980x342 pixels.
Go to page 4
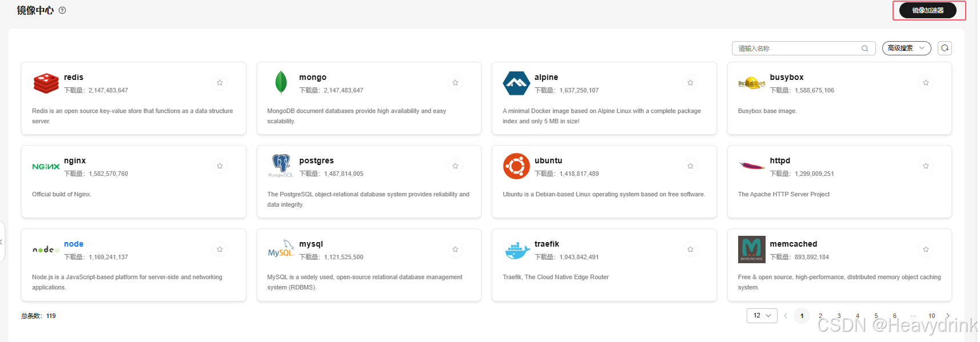coord(857,316)
